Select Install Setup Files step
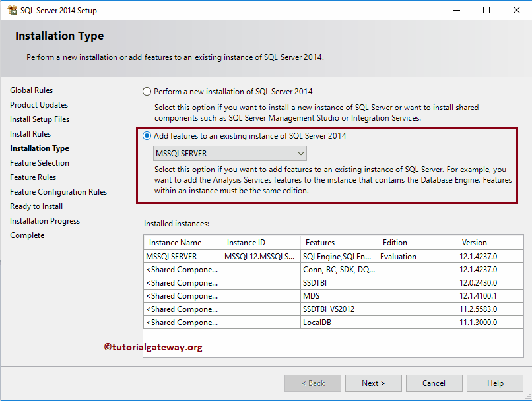 tap(40, 119)
